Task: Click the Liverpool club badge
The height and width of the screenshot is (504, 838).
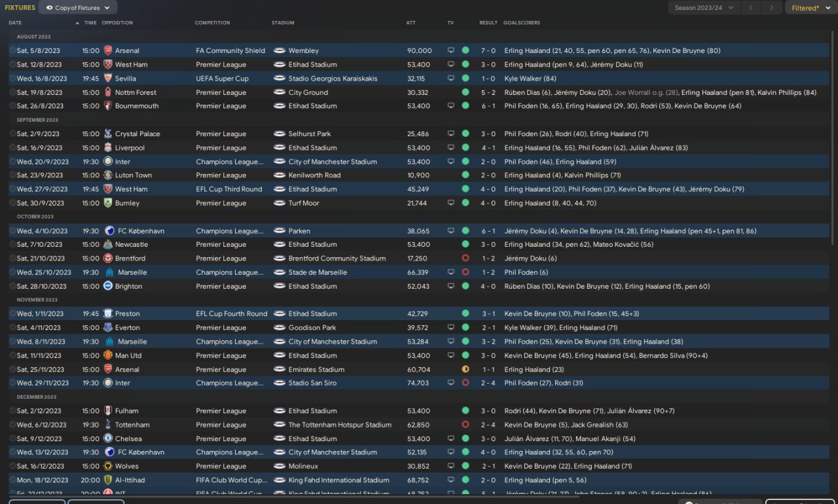Action: tap(108, 148)
